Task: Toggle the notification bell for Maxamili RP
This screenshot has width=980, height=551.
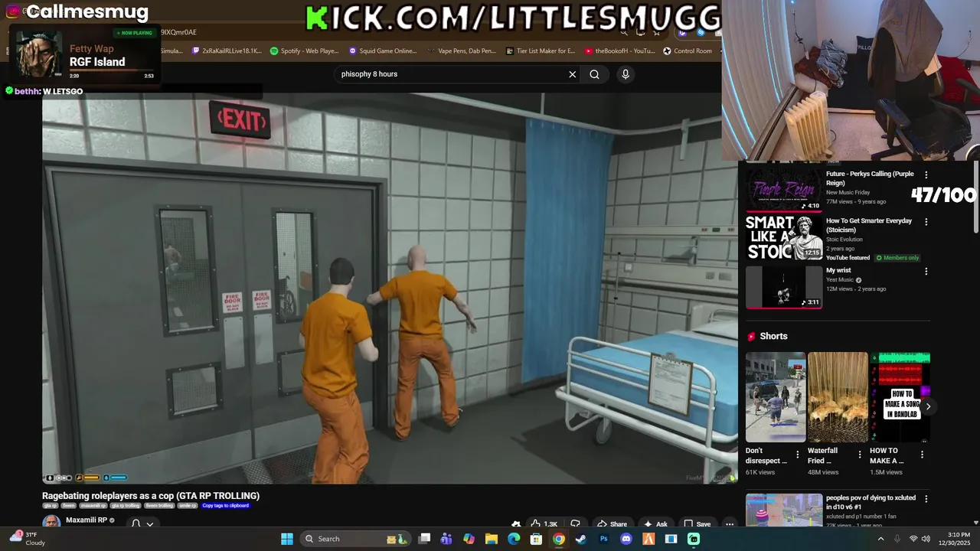Action: coord(136,523)
